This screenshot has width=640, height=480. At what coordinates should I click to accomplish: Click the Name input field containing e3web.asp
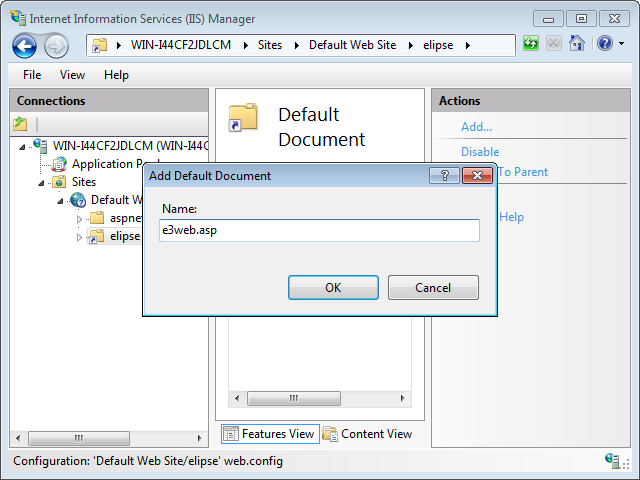[319, 230]
